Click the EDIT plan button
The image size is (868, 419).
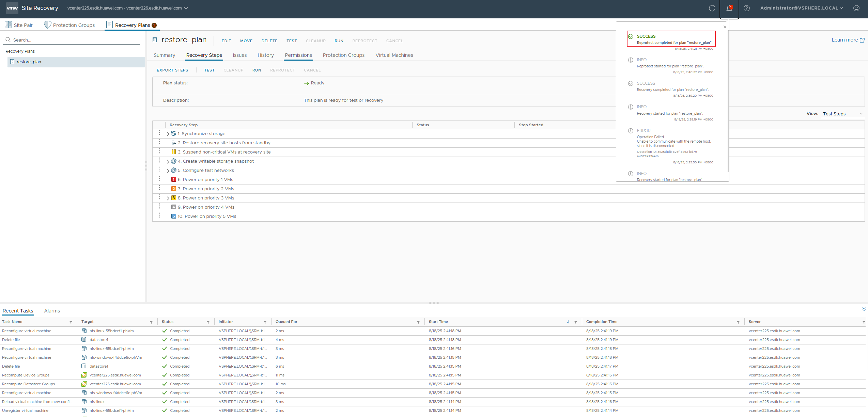(227, 41)
